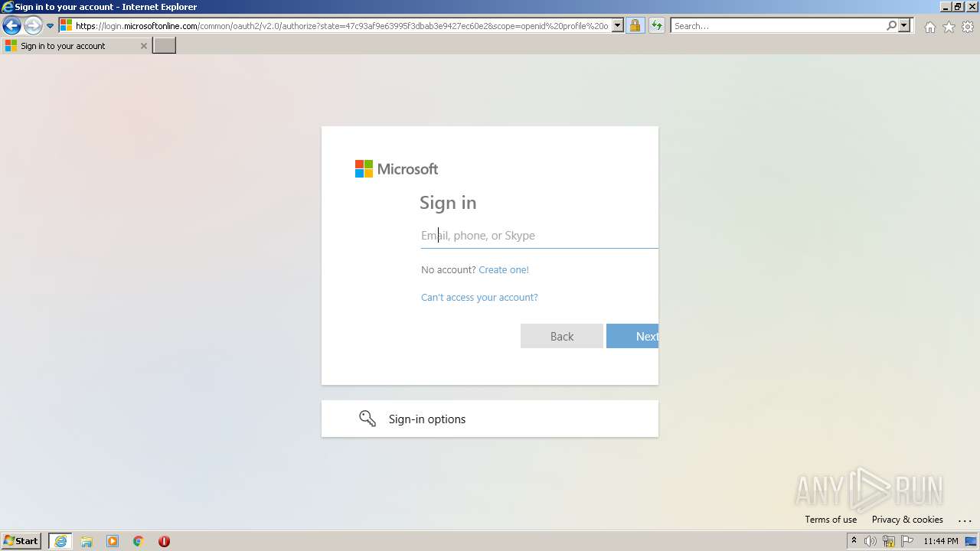The image size is (980, 551).
Task: Expand the address bar autocomplete dropdown
Action: point(618,26)
